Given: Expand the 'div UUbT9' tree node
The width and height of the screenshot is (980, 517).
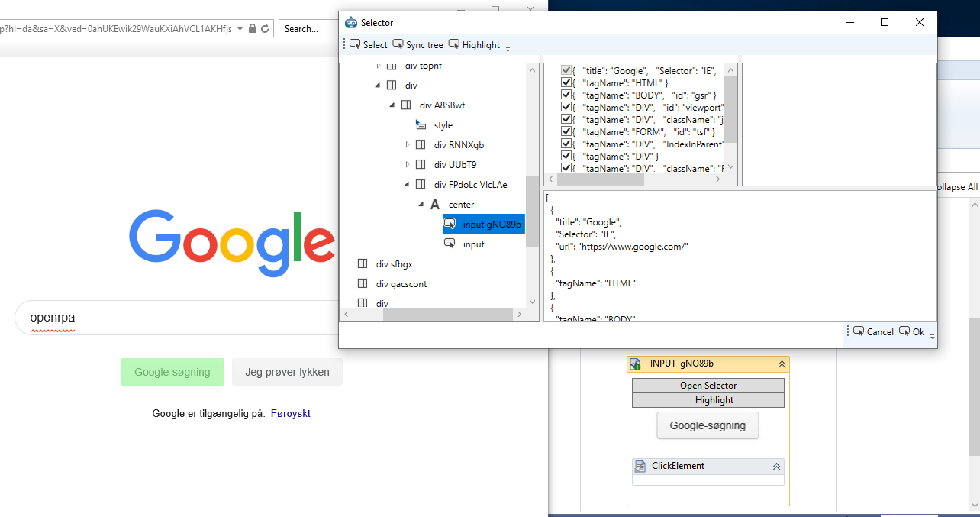Looking at the screenshot, I should pyautogui.click(x=407, y=165).
